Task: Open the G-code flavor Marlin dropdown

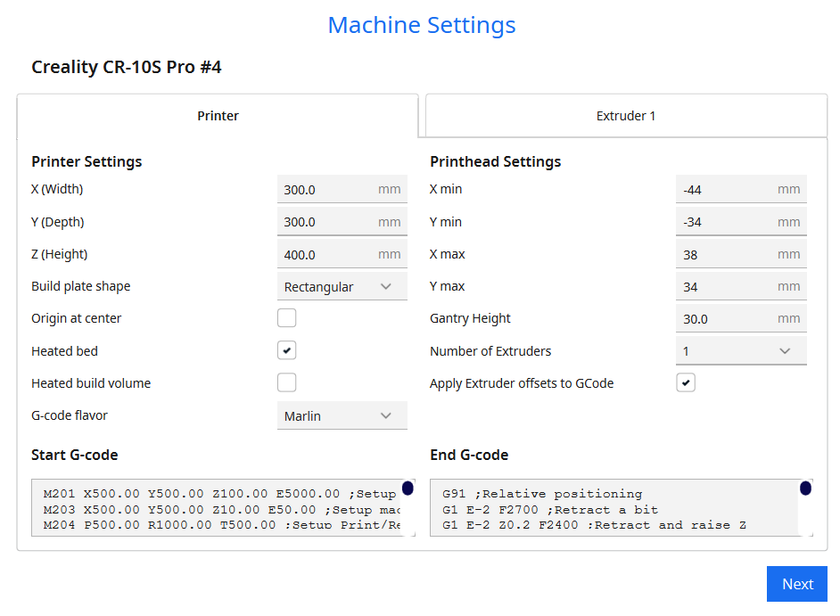Action: (342, 415)
